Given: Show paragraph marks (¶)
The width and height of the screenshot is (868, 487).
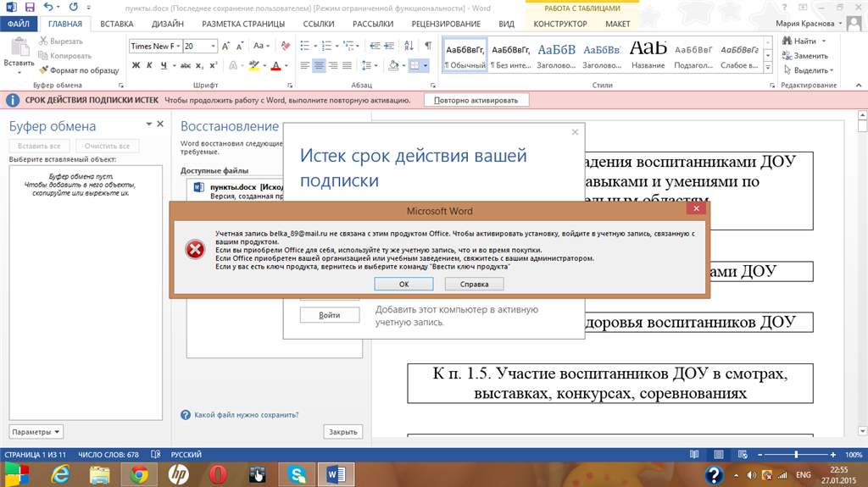Looking at the screenshot, I should pos(428,46).
